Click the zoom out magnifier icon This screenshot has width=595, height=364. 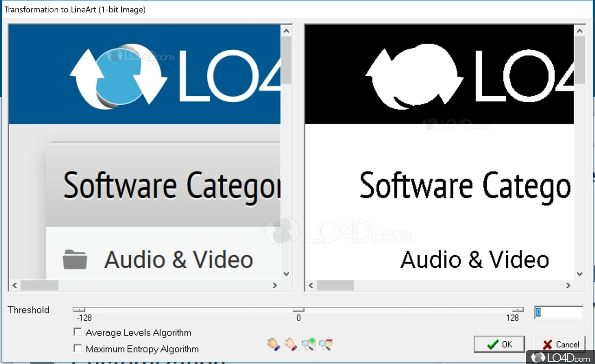pos(326,344)
